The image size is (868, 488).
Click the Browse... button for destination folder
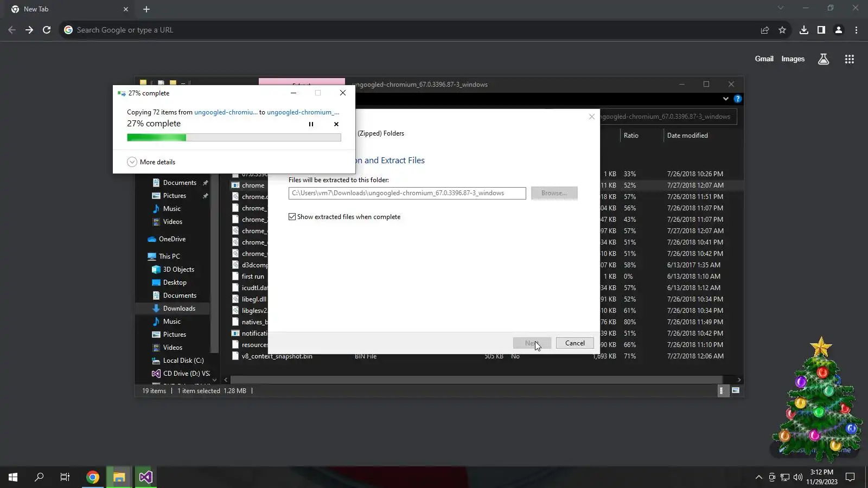[554, 193]
